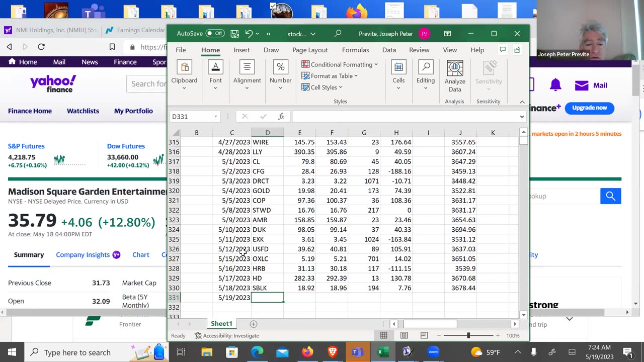Save the workbook using the Save icon
644x362 pixels.
tap(234, 34)
